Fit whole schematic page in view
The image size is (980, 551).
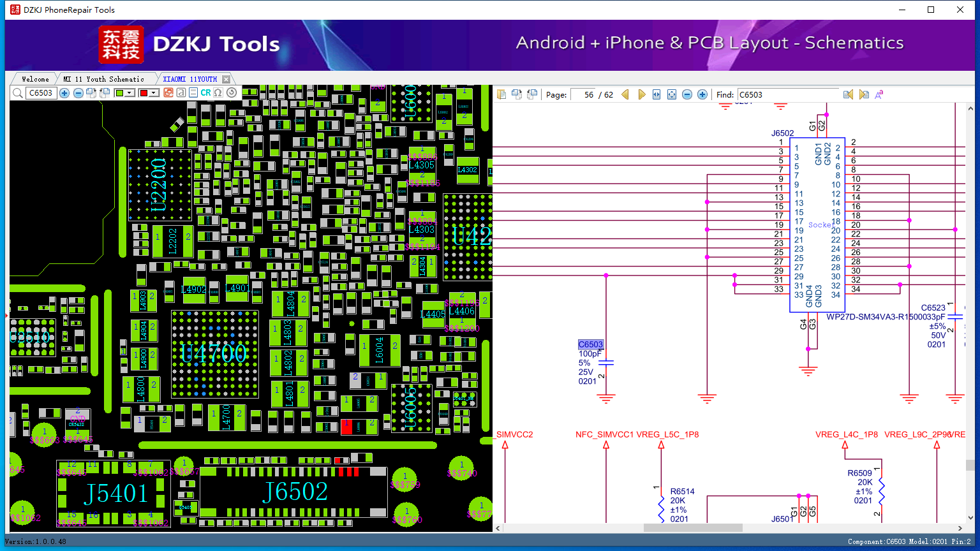tap(672, 94)
